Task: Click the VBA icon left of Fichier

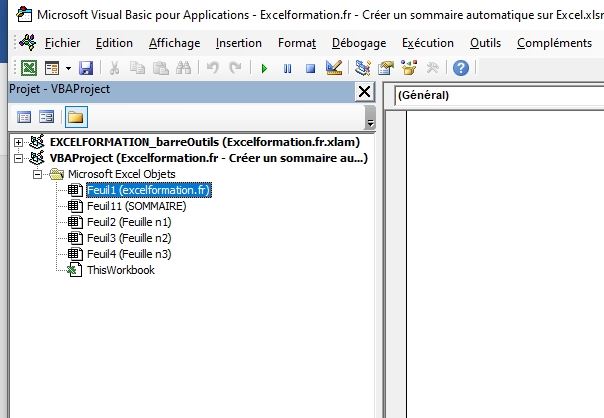Action: point(28,42)
